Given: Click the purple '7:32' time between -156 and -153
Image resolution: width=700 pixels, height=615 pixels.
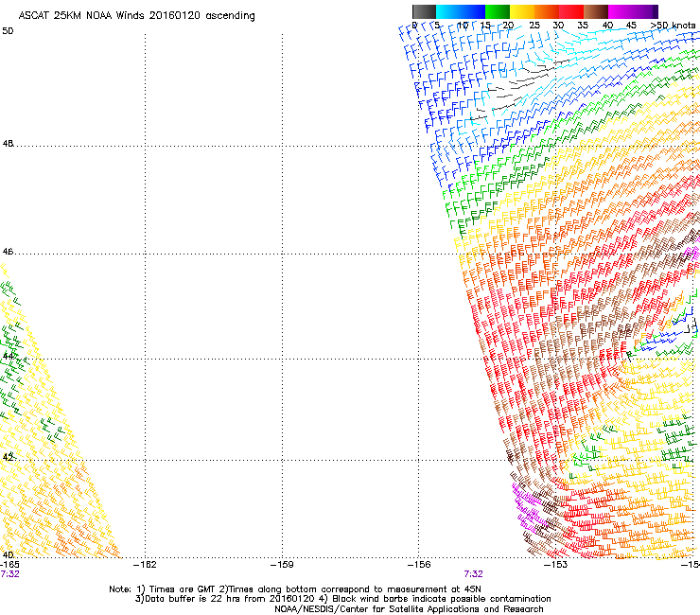Looking at the screenshot, I should (473, 574).
